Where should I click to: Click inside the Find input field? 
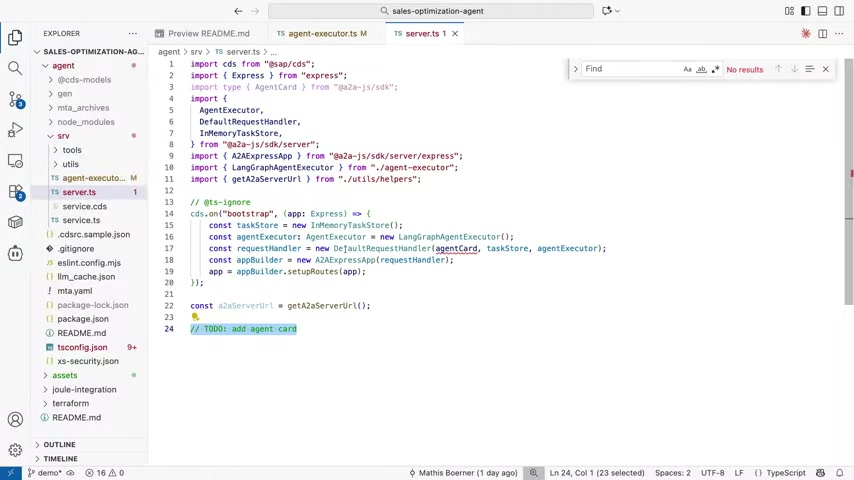(x=632, y=69)
